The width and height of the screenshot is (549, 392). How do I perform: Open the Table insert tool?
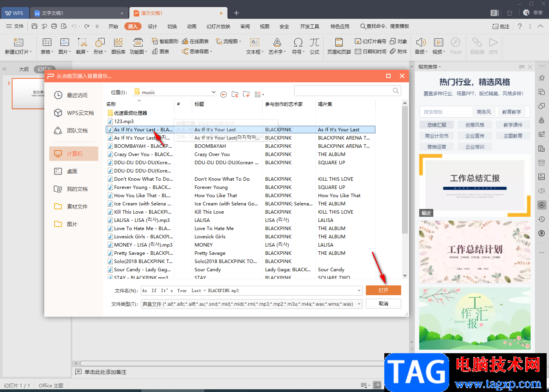[47, 42]
